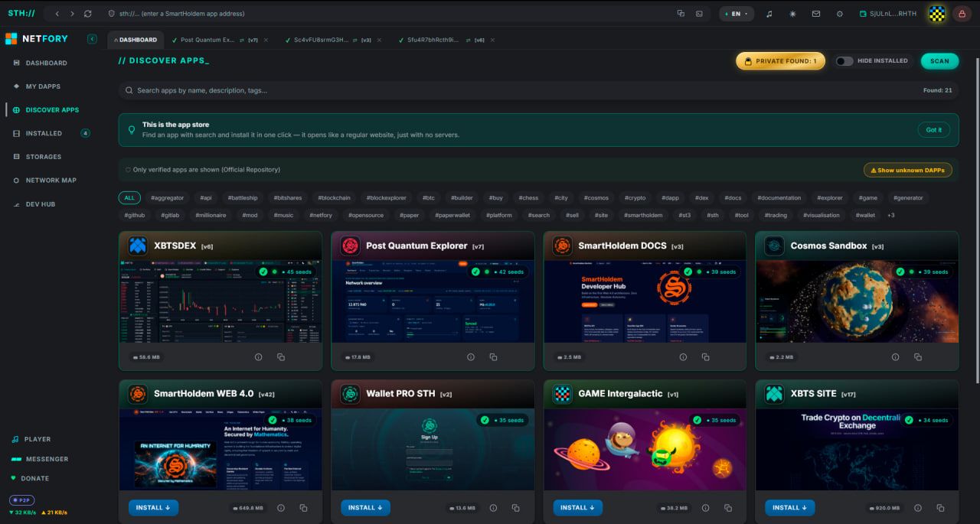
Task: Filter apps by the #blockchain tag
Action: click(x=334, y=197)
